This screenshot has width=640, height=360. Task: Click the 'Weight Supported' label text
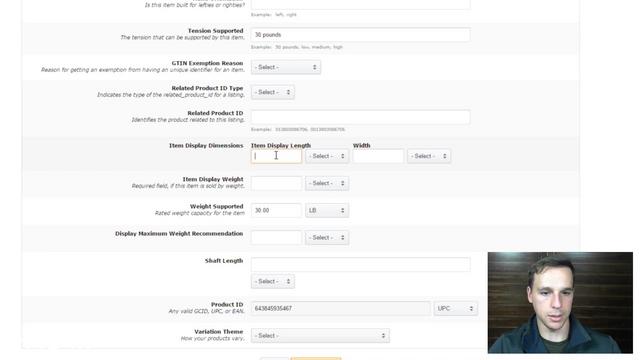pos(216,207)
